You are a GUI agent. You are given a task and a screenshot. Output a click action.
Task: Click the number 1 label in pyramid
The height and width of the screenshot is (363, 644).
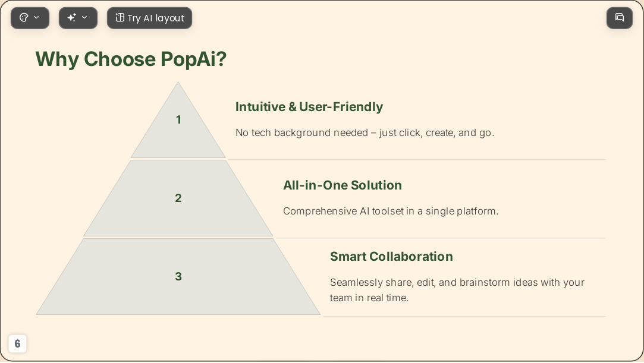(x=178, y=120)
